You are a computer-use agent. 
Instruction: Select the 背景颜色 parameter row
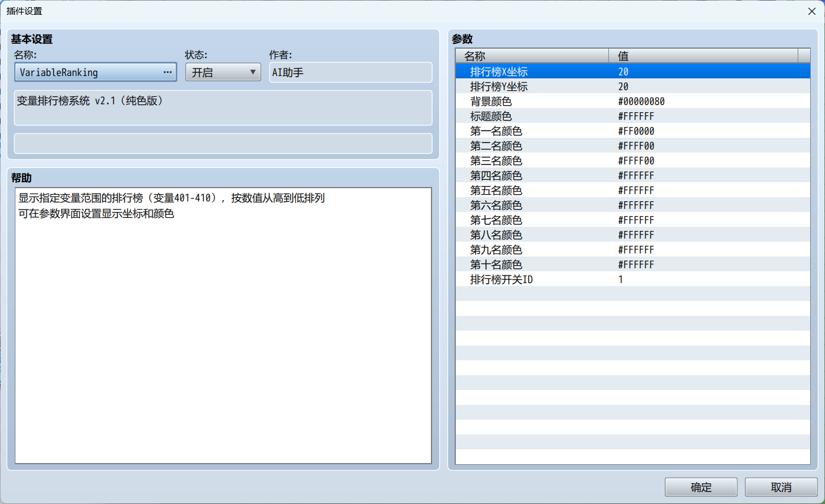point(633,101)
